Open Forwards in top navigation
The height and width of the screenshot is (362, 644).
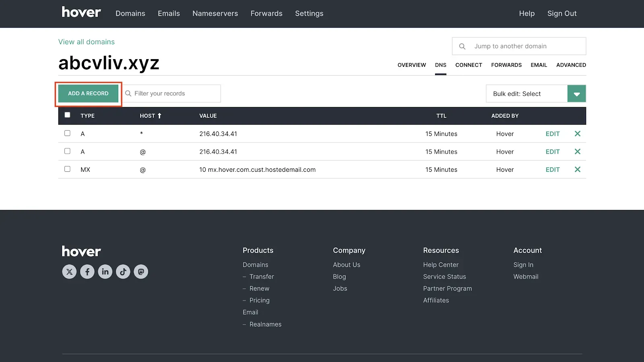coord(266,13)
